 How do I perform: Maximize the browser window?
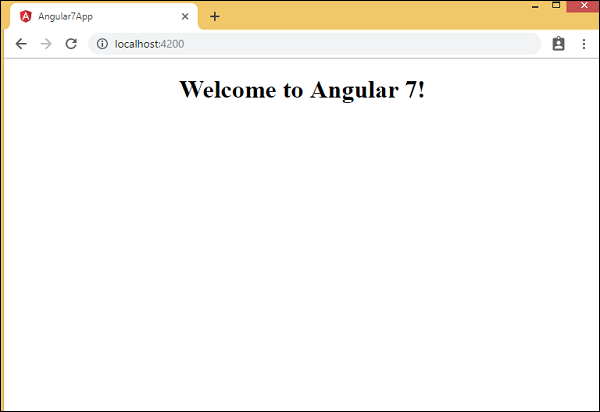point(556,5)
